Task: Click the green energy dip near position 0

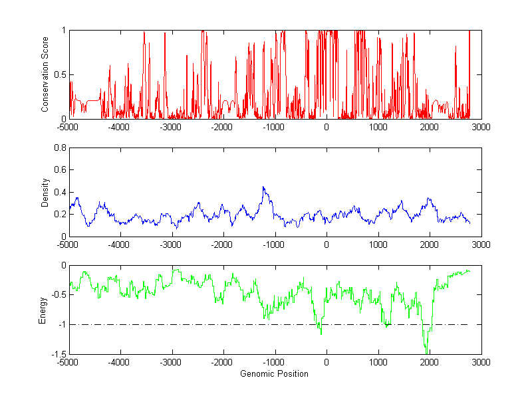Action: coord(321,330)
